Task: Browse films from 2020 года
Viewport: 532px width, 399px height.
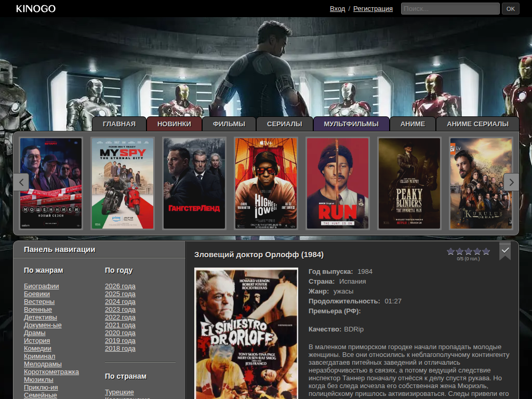Action: [x=120, y=333]
